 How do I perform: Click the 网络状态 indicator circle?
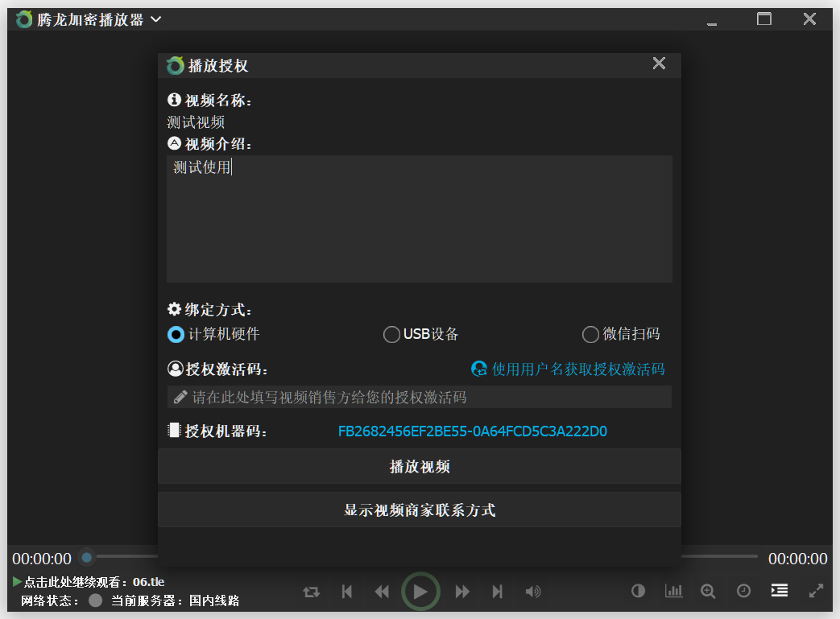(x=95, y=600)
